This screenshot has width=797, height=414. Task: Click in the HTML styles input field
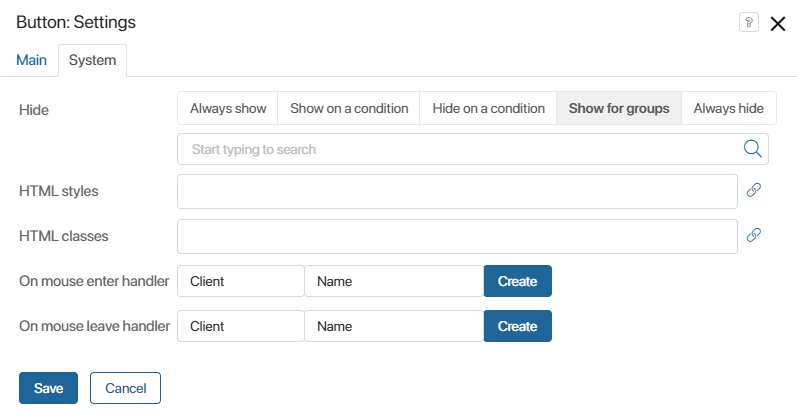pyautogui.click(x=457, y=191)
